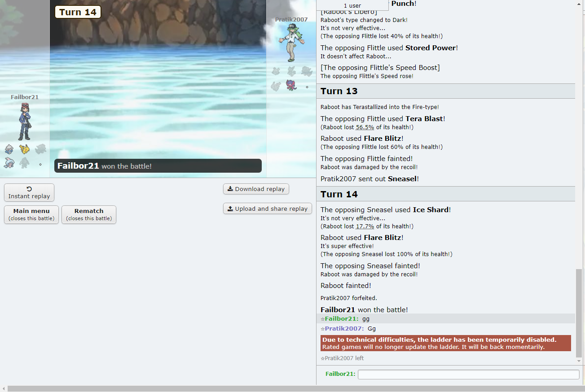
Task: Return via the Main menu button
Action: (x=31, y=214)
